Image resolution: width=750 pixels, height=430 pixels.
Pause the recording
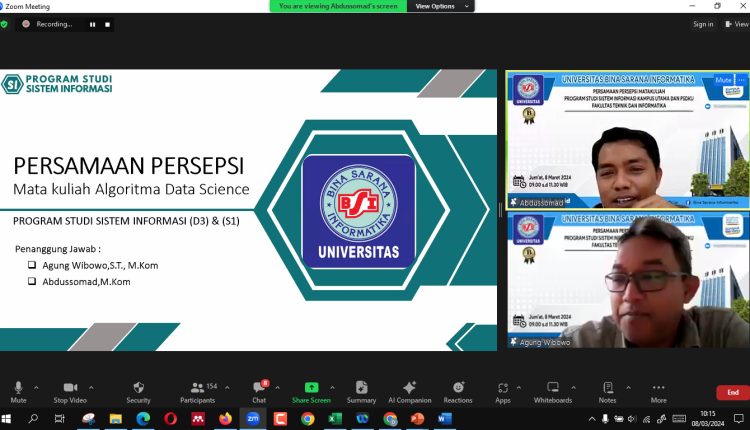[92, 24]
